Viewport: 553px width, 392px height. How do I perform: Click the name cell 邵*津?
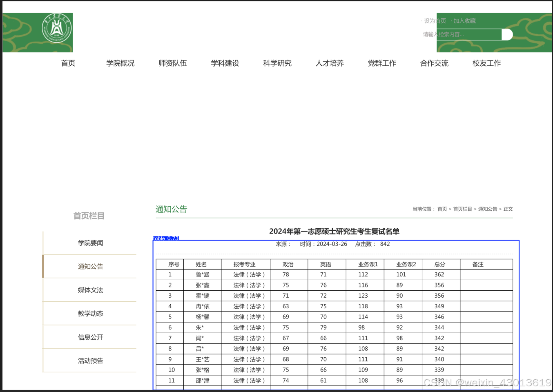(x=203, y=381)
